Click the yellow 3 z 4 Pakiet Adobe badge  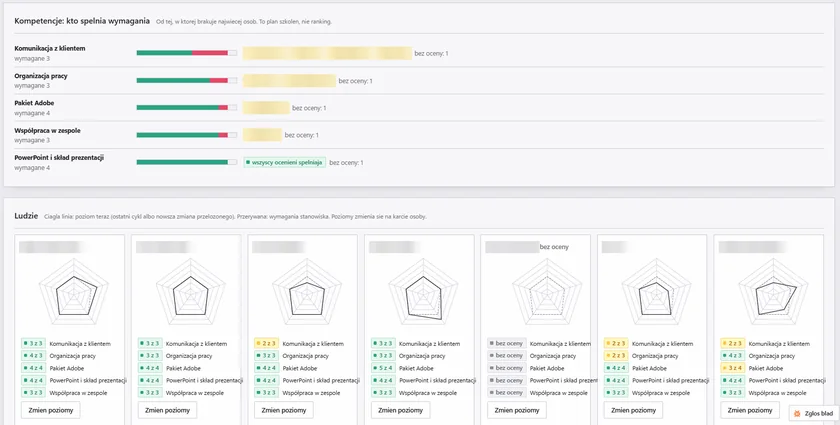coord(733,368)
